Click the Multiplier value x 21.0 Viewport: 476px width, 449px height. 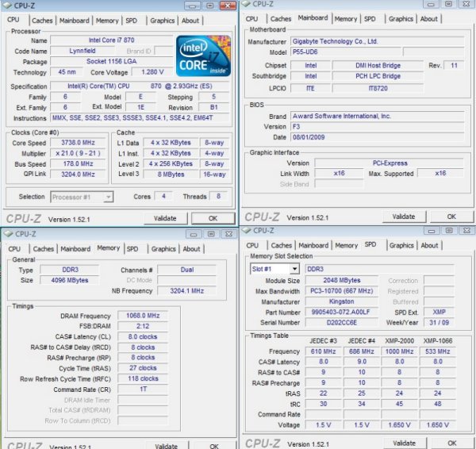(x=78, y=153)
